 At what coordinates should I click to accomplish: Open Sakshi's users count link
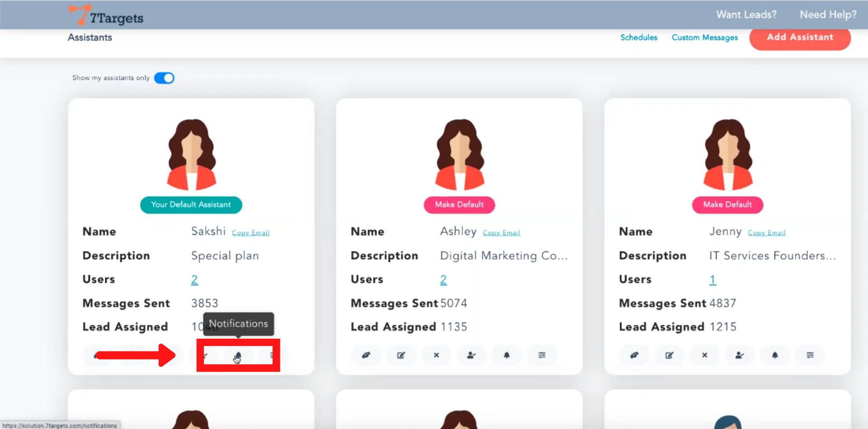(x=194, y=280)
